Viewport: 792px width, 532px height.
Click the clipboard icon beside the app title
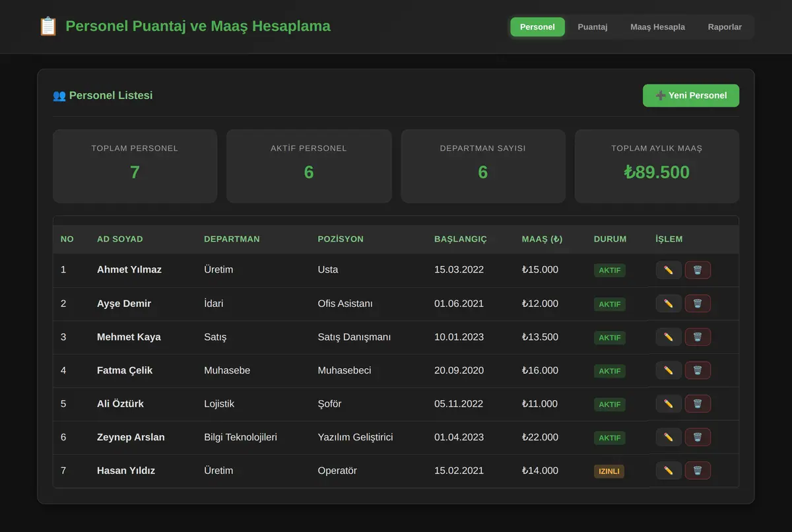[48, 26]
